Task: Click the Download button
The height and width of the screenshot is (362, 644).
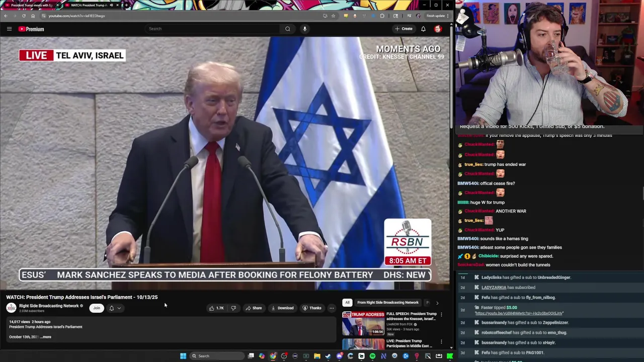Action: click(x=282, y=308)
